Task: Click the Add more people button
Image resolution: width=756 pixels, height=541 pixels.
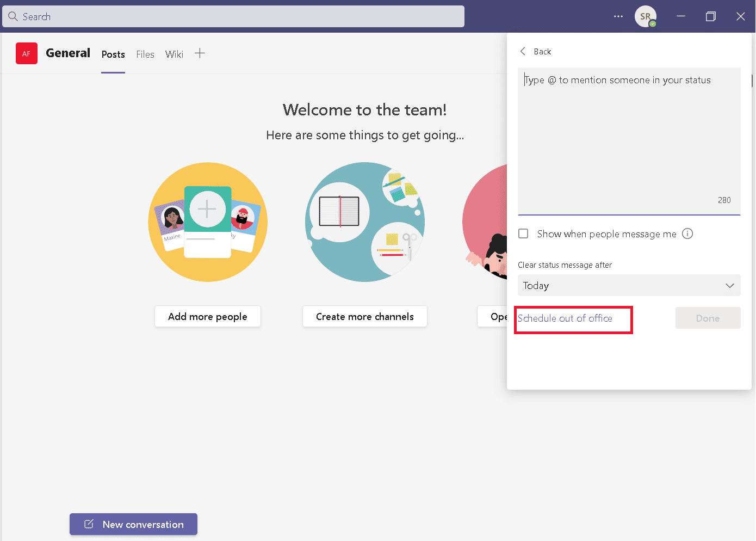Action: click(208, 317)
